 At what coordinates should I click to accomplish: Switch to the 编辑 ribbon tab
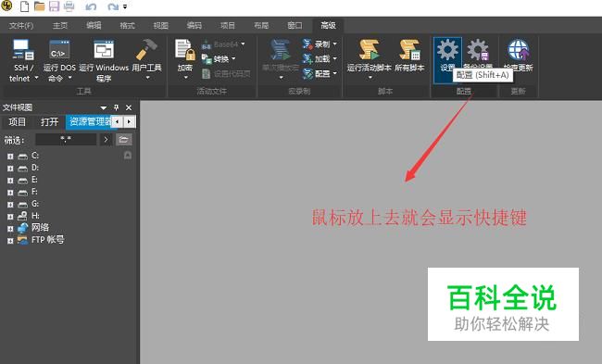94,26
